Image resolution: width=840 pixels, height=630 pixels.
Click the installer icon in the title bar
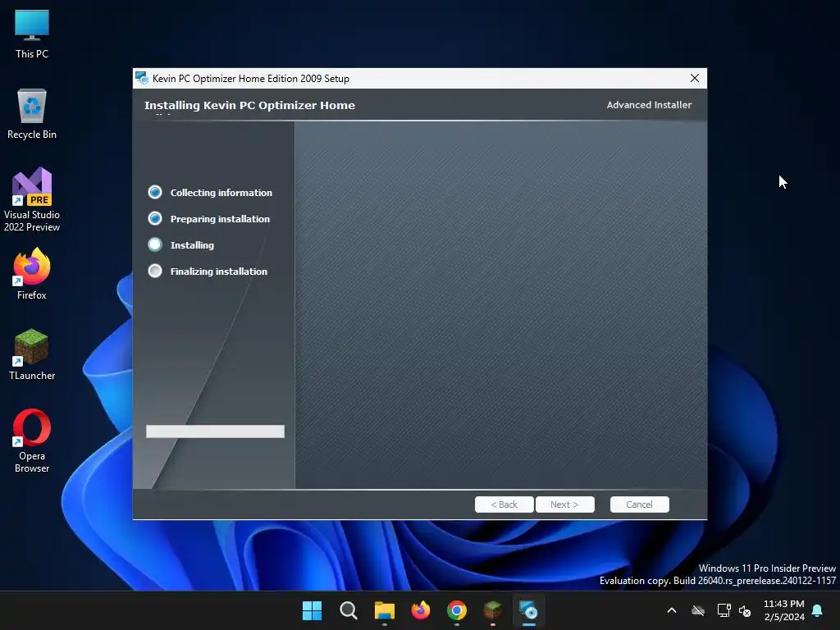[142, 78]
